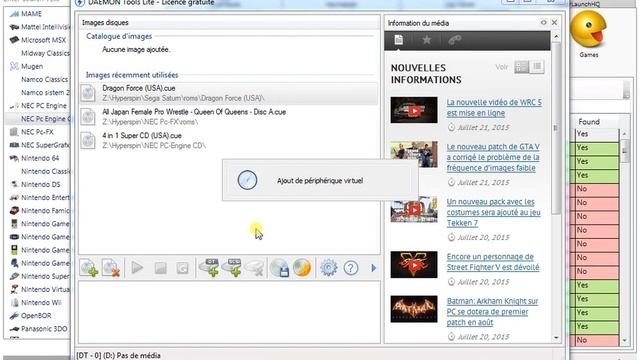The height and width of the screenshot is (360, 640).
Task: Click the media info panel pin icon
Action: 543,22
